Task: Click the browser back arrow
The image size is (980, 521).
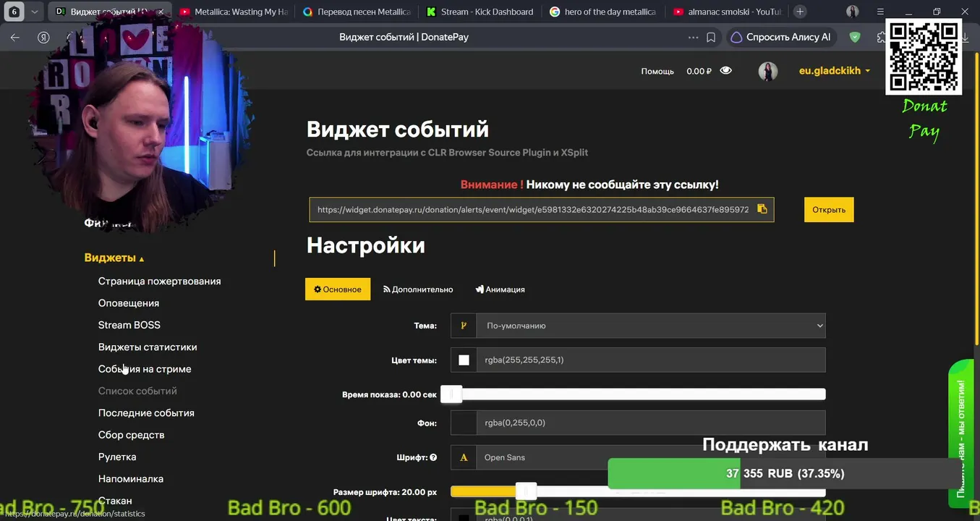Action: [15, 37]
